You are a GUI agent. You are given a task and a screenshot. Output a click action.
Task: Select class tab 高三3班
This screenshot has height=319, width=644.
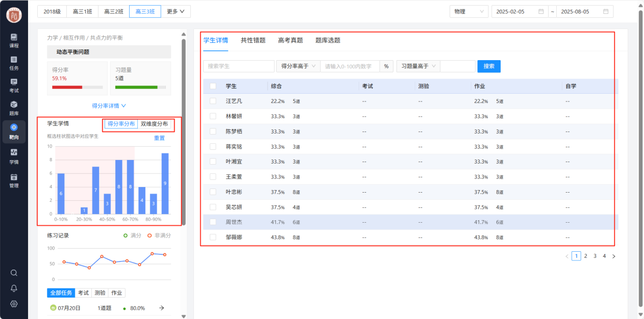click(145, 11)
